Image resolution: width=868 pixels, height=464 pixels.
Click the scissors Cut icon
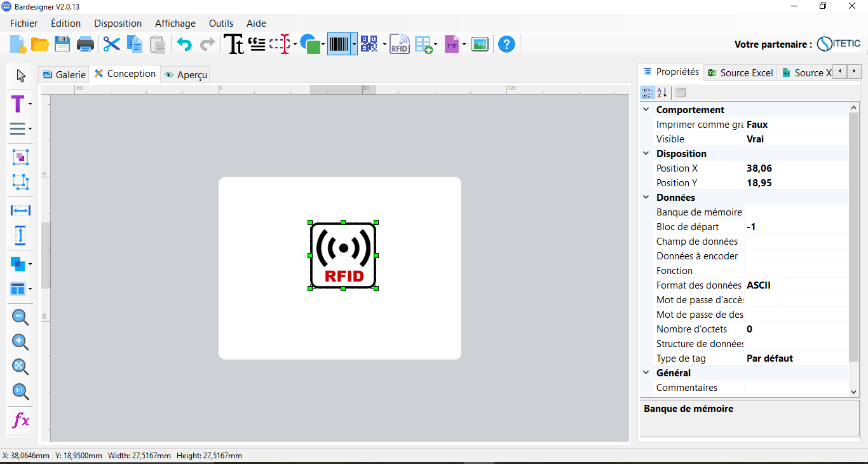(x=112, y=44)
